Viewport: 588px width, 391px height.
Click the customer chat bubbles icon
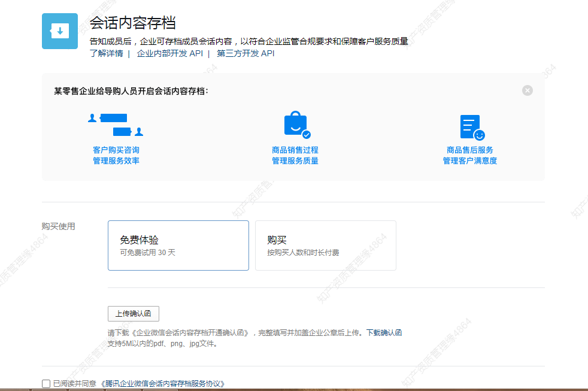(116, 125)
